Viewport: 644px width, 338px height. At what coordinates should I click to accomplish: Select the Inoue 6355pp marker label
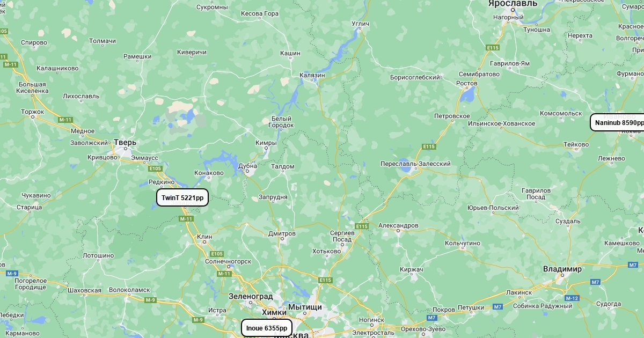click(267, 328)
